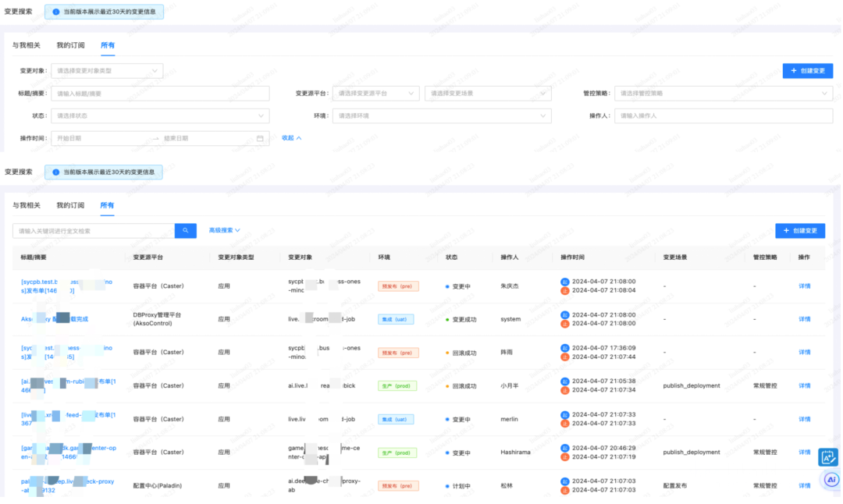Focus the keyword full-text search box

(x=94, y=231)
